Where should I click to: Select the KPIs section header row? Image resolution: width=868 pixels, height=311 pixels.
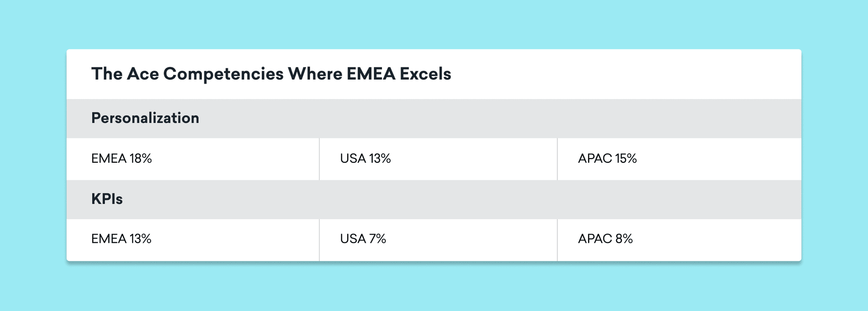click(434, 199)
